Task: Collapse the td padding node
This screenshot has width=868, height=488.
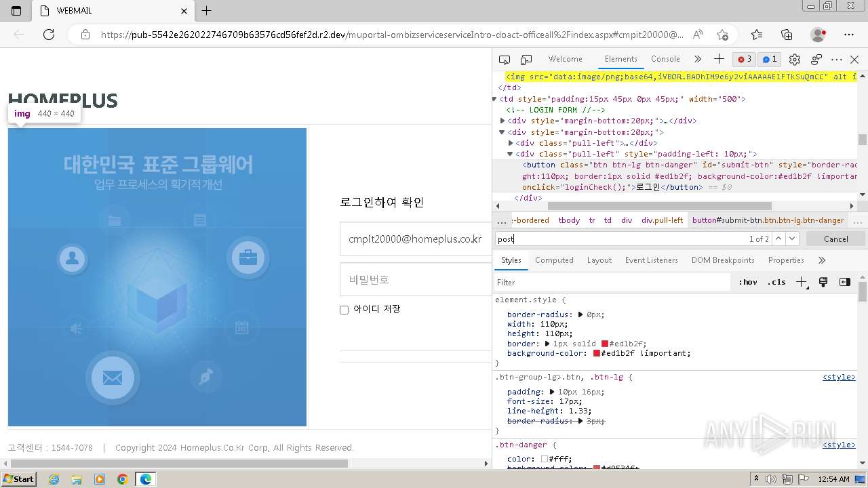Action: [x=495, y=99]
